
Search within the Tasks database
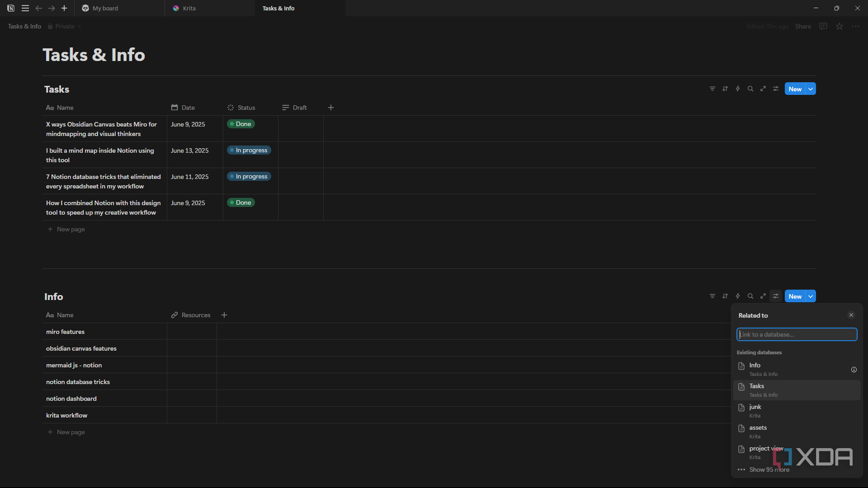pyautogui.click(x=750, y=89)
